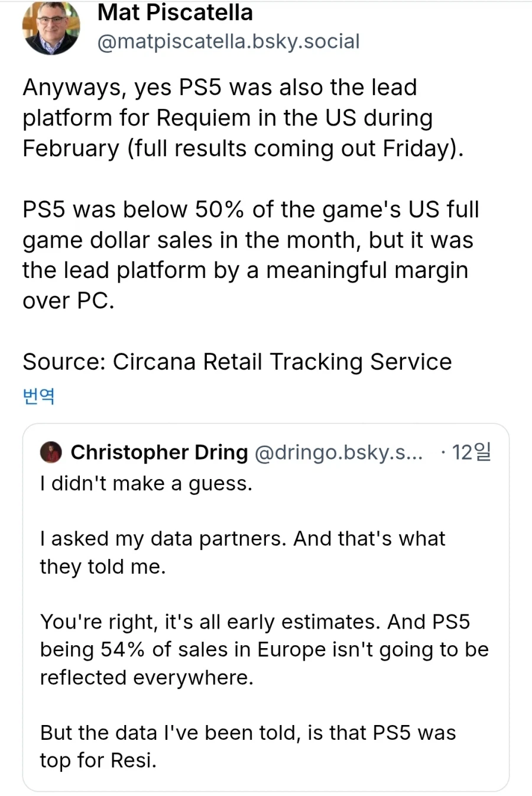
Task: Click Christopher Dring's small avatar
Action: (x=51, y=452)
